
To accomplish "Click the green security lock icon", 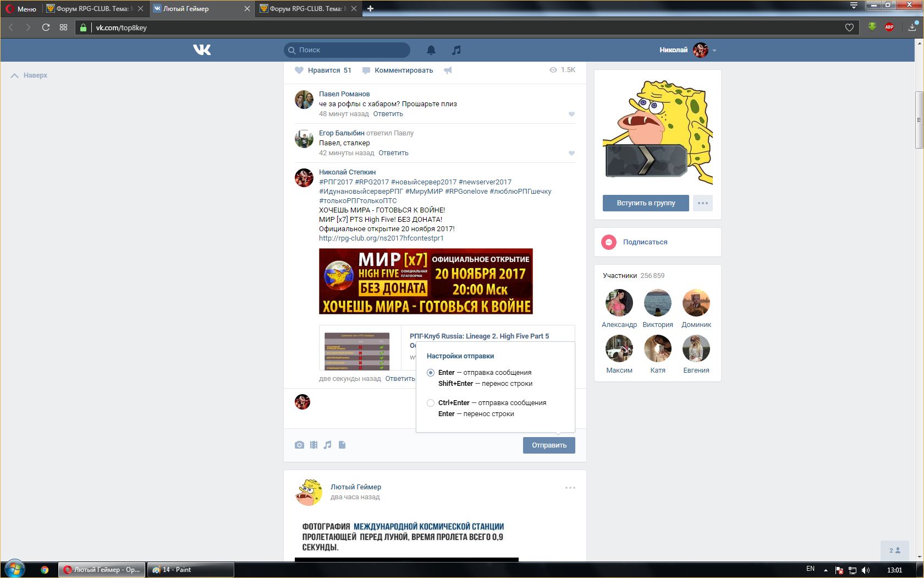I will [x=83, y=28].
